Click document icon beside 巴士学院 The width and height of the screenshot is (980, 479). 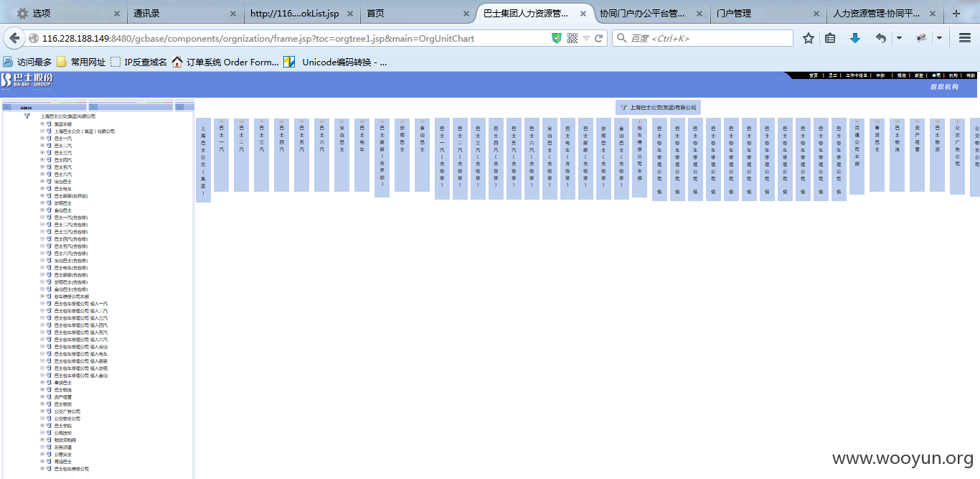tap(49, 425)
